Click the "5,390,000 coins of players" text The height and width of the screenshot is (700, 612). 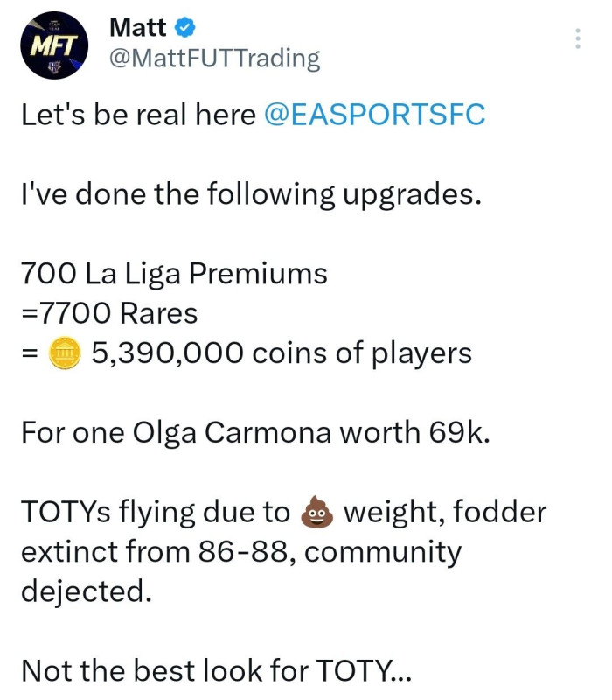tap(282, 353)
